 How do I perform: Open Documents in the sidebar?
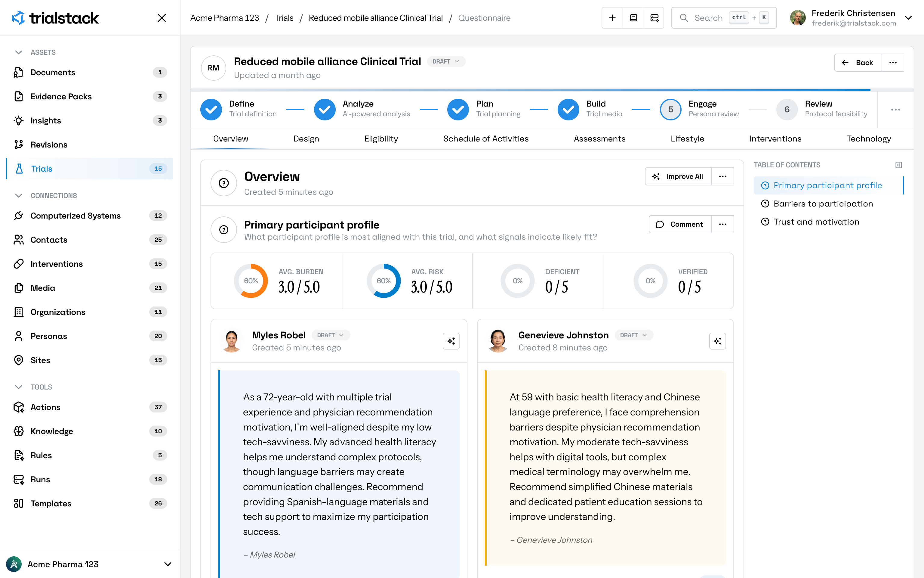(90, 72)
